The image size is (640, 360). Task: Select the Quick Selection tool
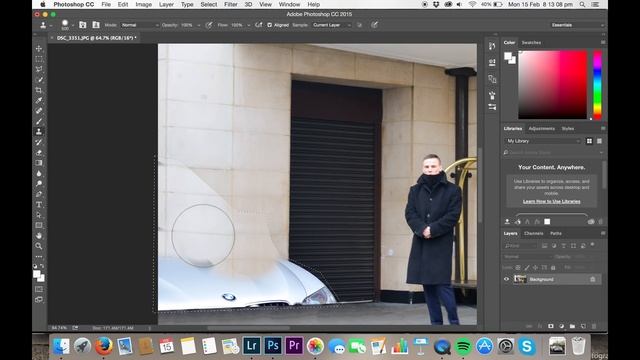39,80
